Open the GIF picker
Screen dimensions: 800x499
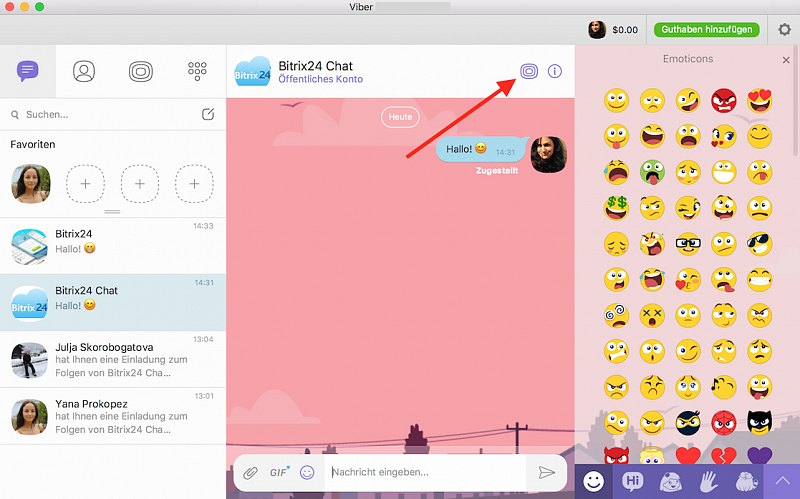coord(279,472)
